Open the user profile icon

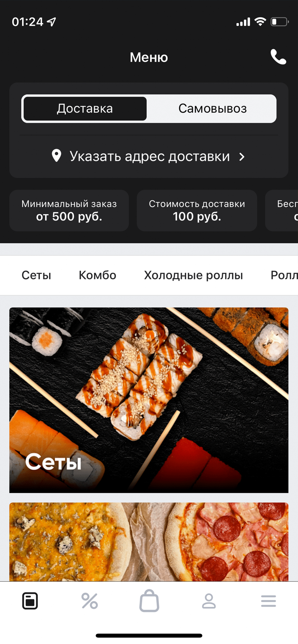tap(209, 601)
